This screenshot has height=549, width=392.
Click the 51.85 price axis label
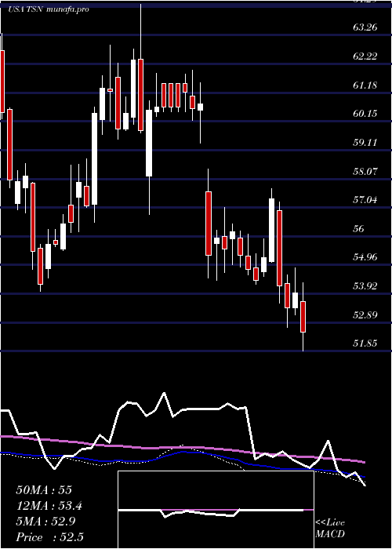365,344
